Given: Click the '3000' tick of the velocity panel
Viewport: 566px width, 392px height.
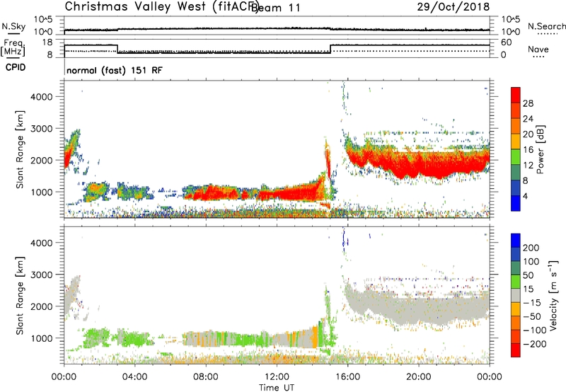Looking at the screenshot, I should pyautogui.click(x=42, y=275).
